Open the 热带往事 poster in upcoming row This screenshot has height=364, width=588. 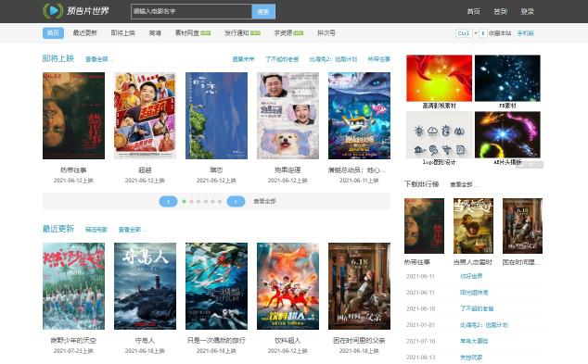tap(73, 116)
